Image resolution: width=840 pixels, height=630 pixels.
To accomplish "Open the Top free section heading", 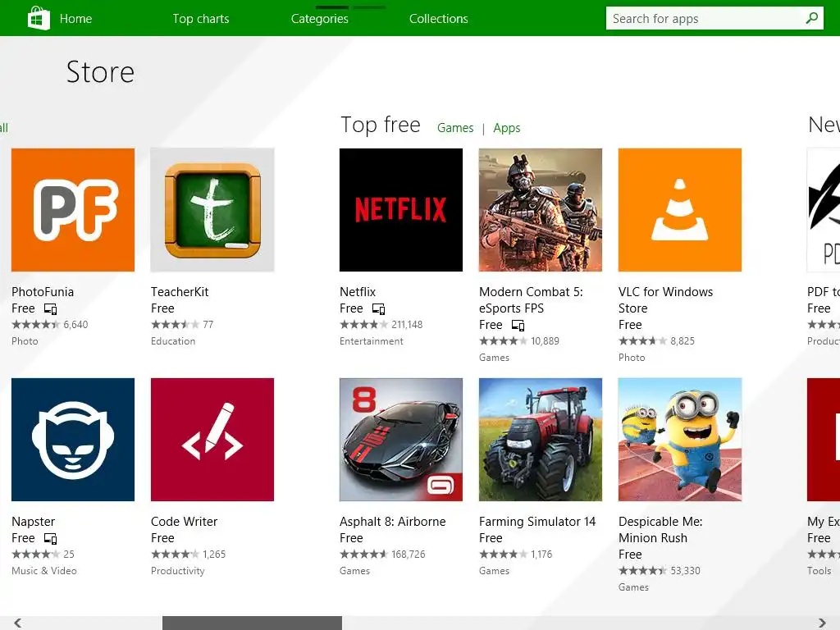I will [381, 125].
